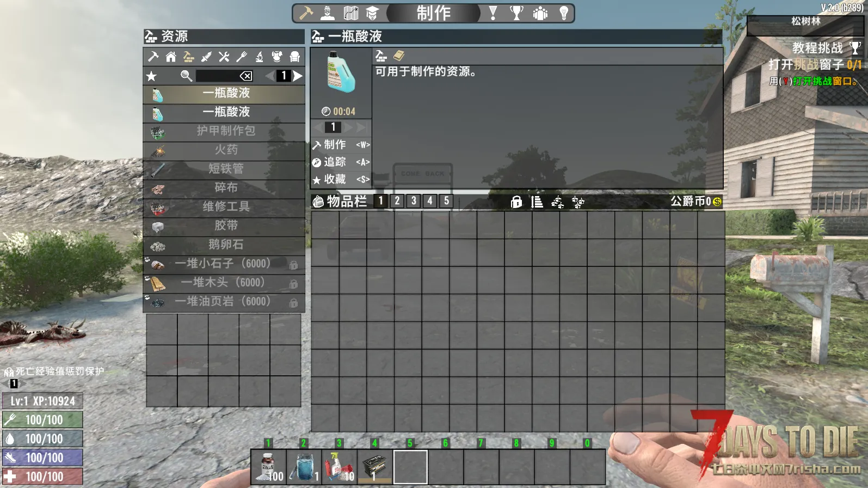
Task: Switch to inventory page 5
Action: [446, 201]
